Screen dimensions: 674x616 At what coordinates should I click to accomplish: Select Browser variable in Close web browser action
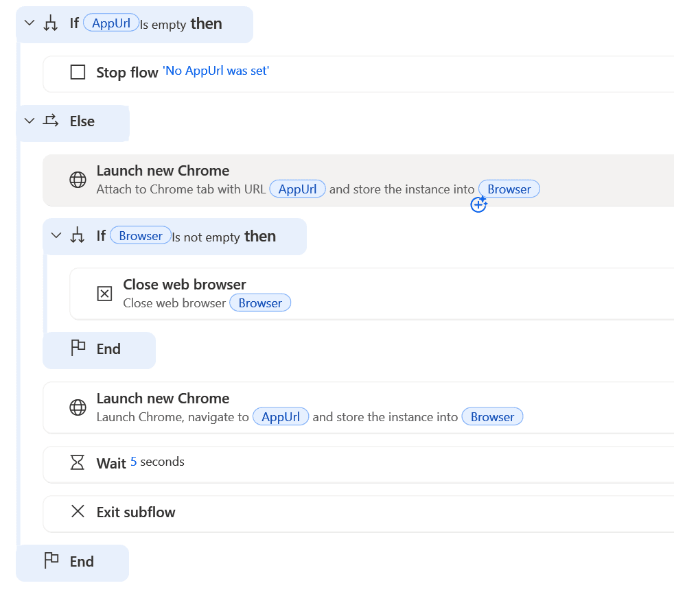(x=260, y=303)
